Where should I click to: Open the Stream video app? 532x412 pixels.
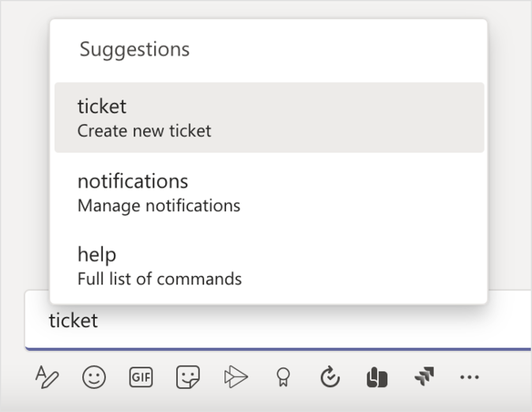[x=236, y=377]
